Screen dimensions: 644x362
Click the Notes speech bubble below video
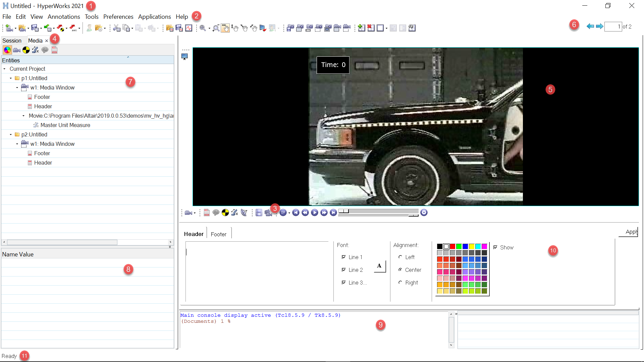coord(216,213)
